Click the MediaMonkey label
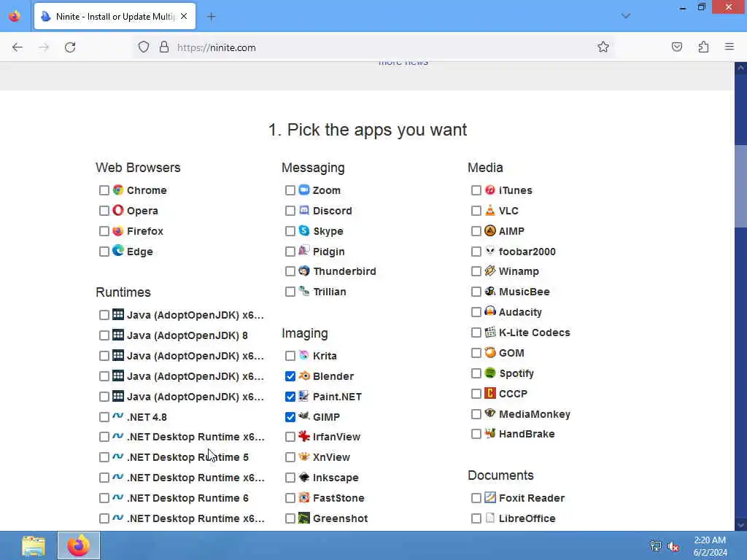Image resolution: width=747 pixels, height=560 pixels. (x=535, y=414)
